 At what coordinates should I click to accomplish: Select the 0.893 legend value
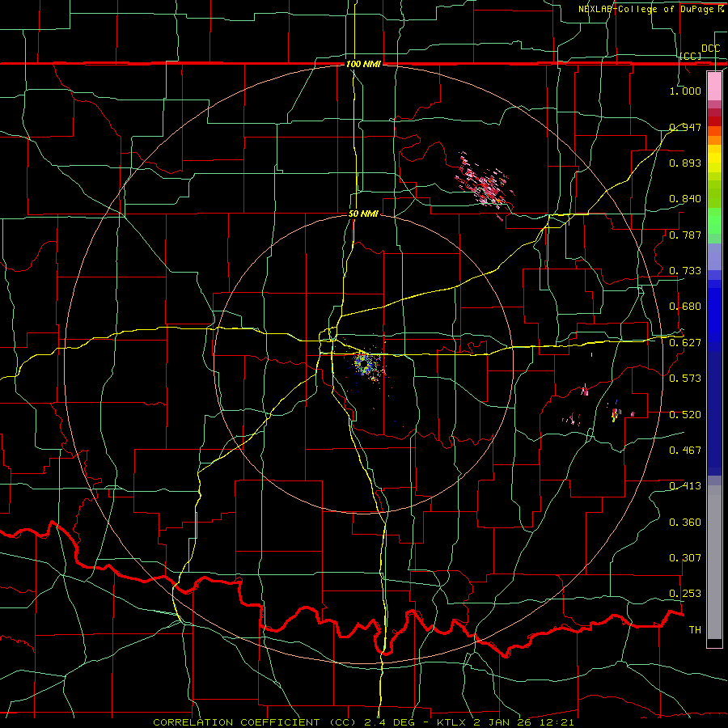tap(685, 163)
